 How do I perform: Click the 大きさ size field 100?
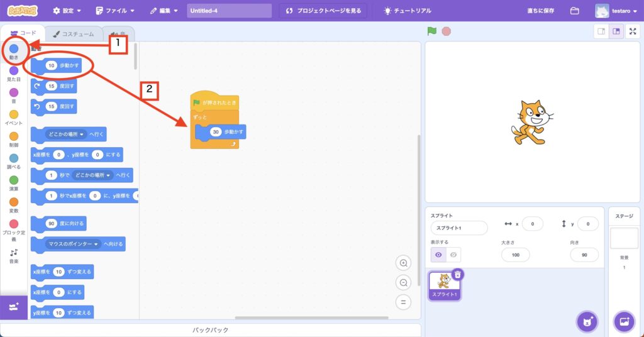[x=516, y=255]
